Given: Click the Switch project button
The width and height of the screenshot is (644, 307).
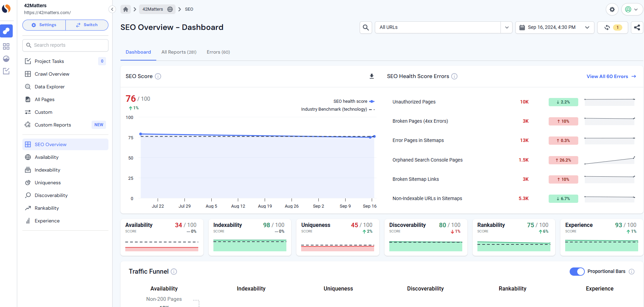Looking at the screenshot, I should [87, 25].
